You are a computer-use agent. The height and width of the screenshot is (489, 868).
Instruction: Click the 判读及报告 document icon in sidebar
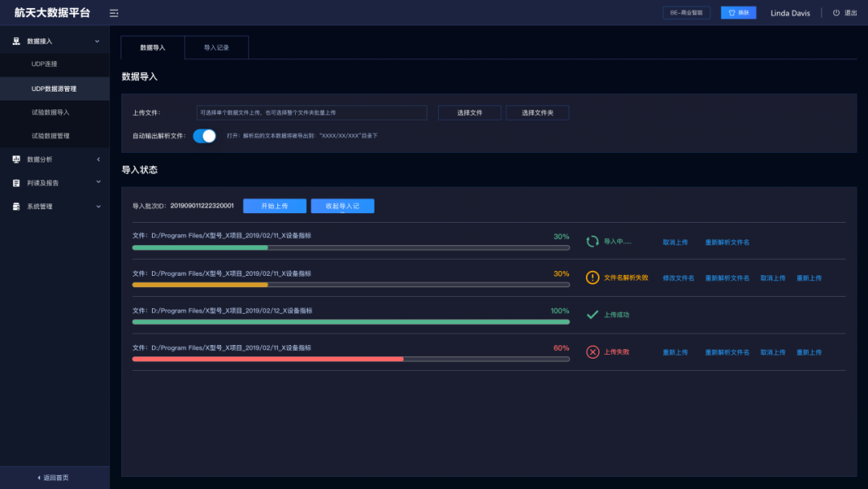pos(16,183)
